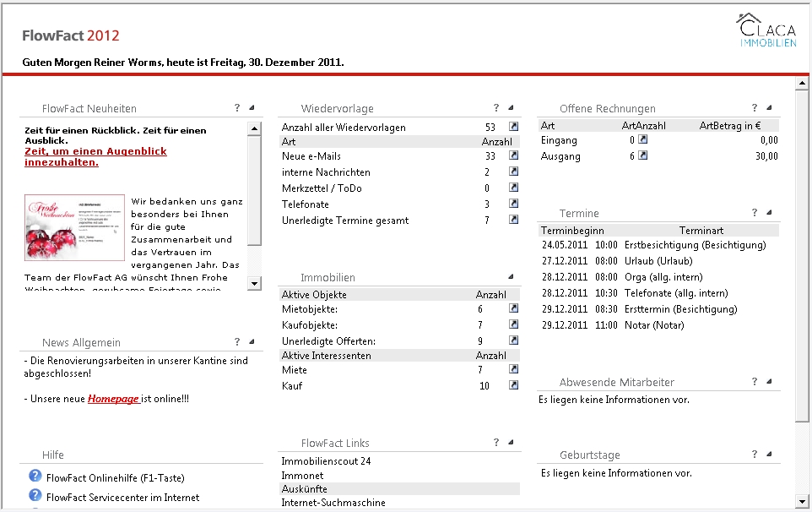The height and width of the screenshot is (512, 812).
Task: Open Unerledigte Termine gesamt via arrow icon
Action: 513,219
